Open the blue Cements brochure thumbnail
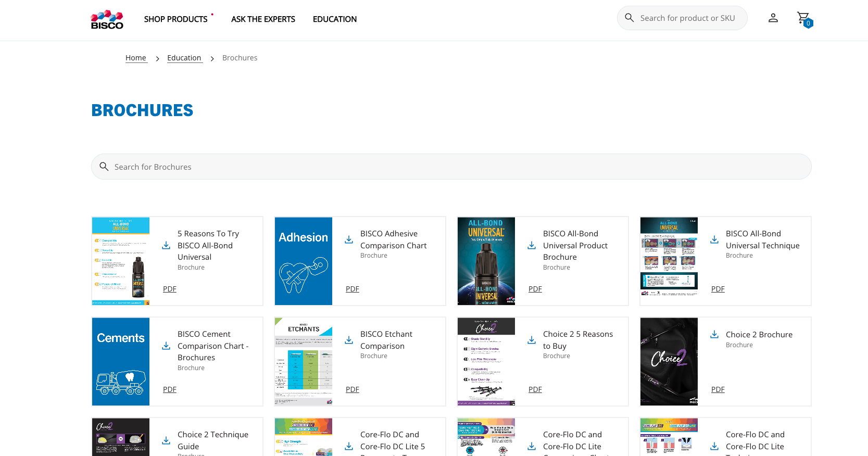This screenshot has height=456, width=868. [x=121, y=361]
